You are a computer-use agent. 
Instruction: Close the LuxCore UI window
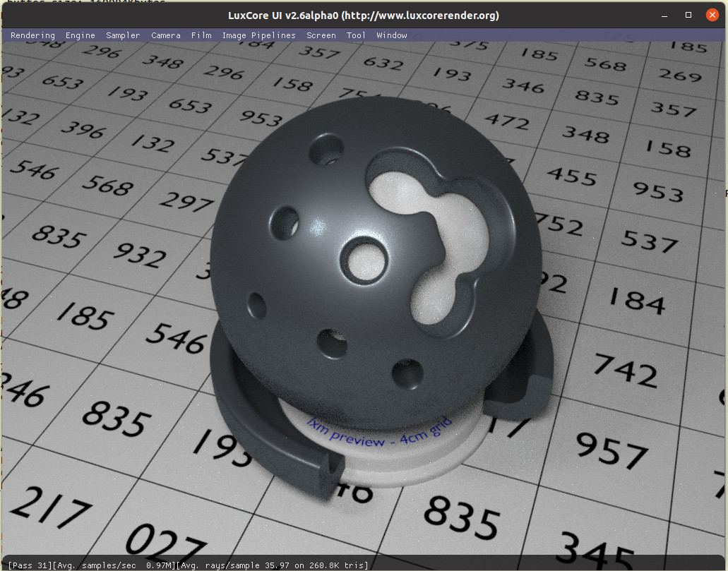(712, 15)
